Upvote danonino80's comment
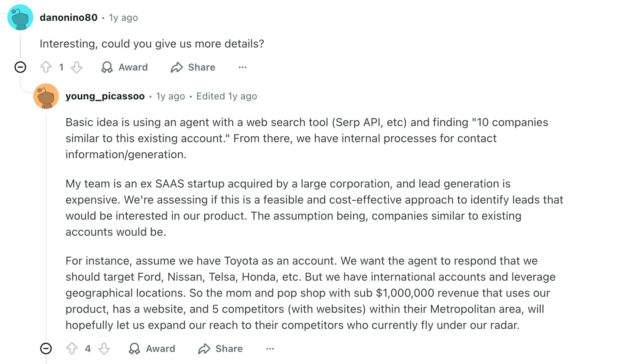Screen dimensions: 638x364 tap(46, 67)
